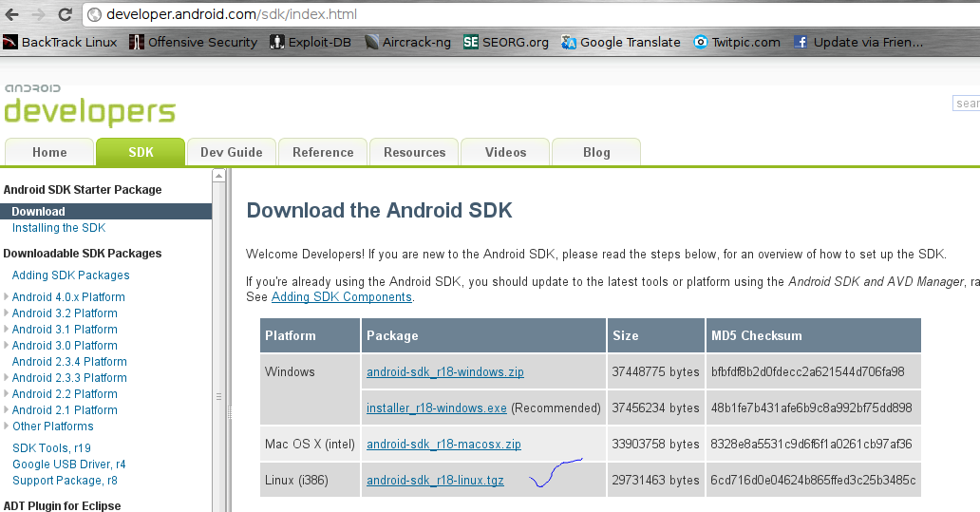980x512 pixels.
Task: Download android-sdk_r18-linux.tgz
Action: (435, 480)
